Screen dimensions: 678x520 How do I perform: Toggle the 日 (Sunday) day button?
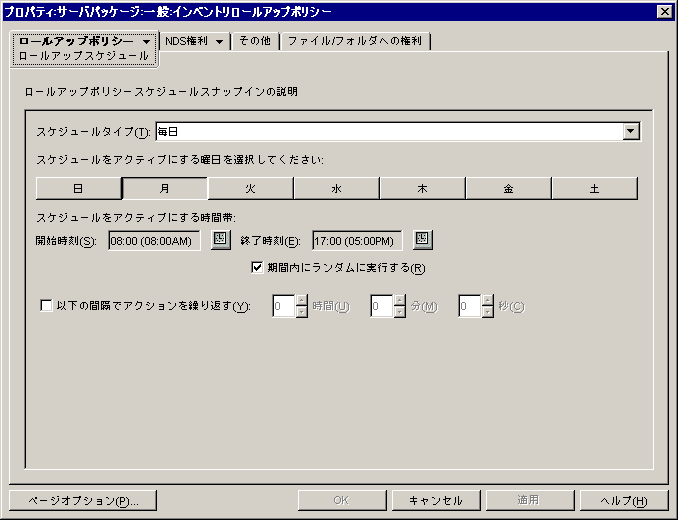click(78, 188)
